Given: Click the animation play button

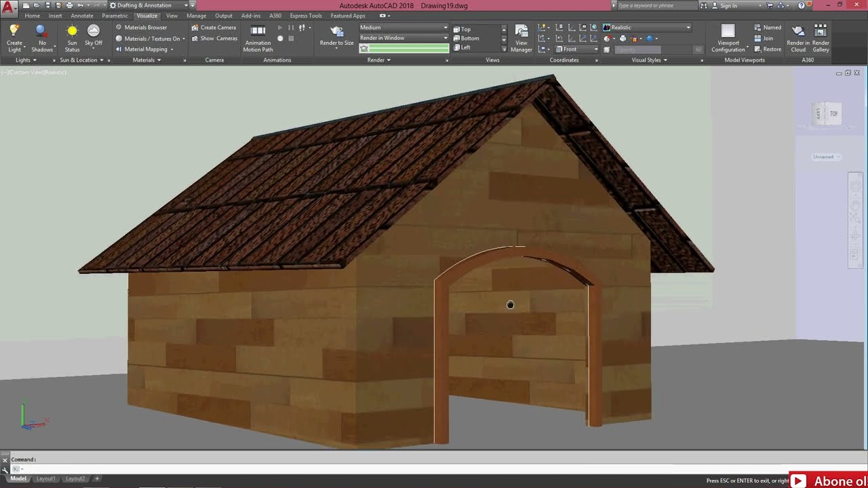Looking at the screenshot, I should [280, 28].
